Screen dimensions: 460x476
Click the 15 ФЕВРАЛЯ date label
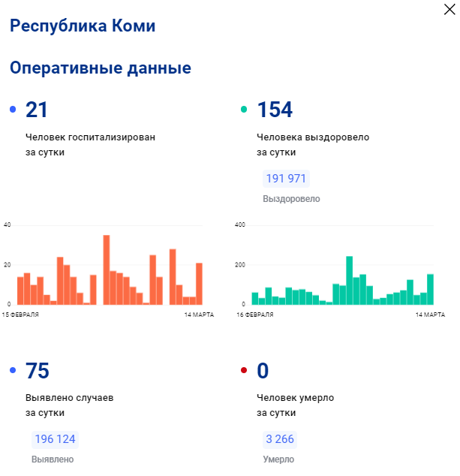click(20, 315)
